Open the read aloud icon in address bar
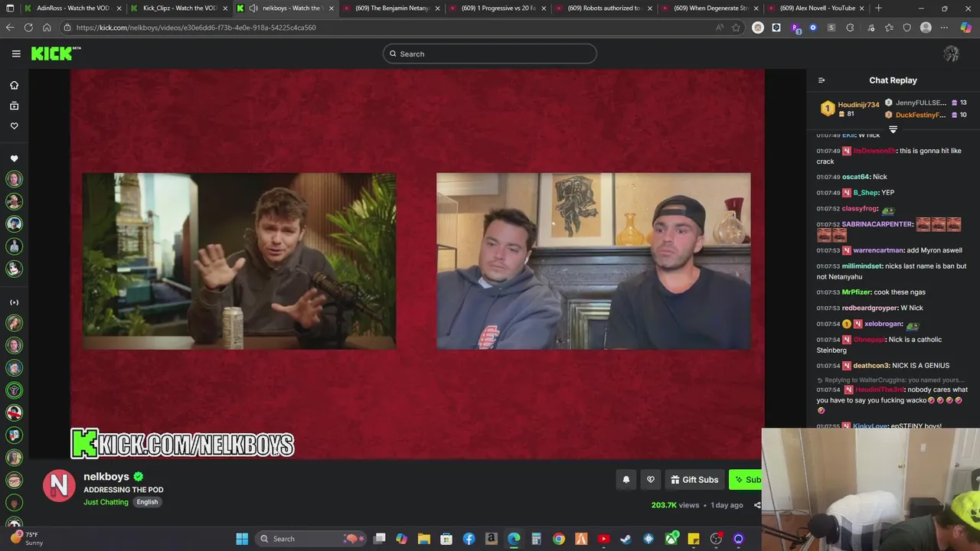The image size is (980, 551). pyautogui.click(x=720, y=28)
